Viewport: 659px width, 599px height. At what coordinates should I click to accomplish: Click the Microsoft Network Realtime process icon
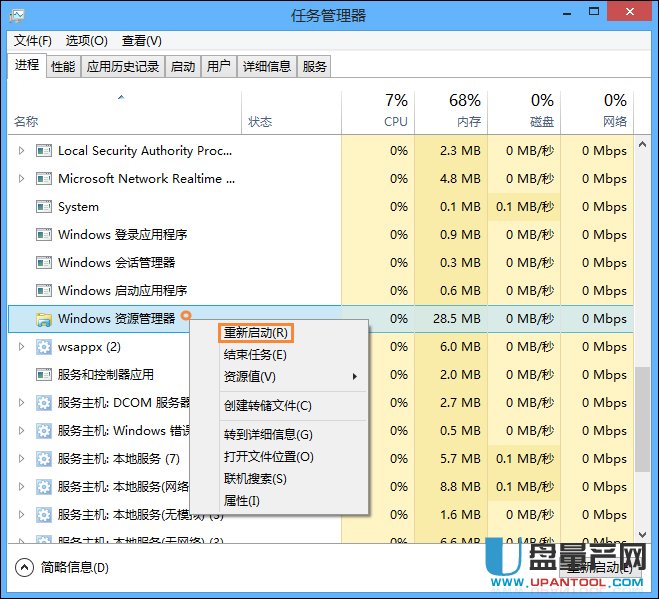[x=44, y=179]
